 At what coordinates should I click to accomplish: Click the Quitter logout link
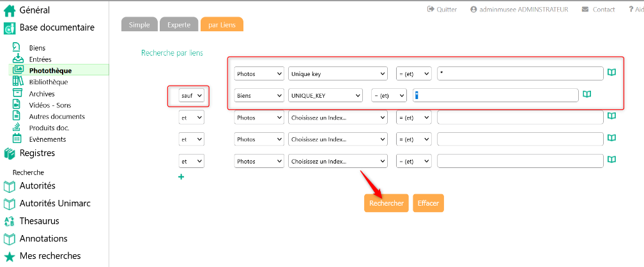point(442,10)
